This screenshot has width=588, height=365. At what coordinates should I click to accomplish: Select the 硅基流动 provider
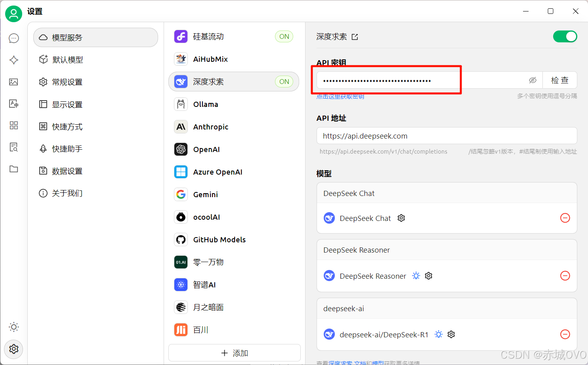point(234,36)
